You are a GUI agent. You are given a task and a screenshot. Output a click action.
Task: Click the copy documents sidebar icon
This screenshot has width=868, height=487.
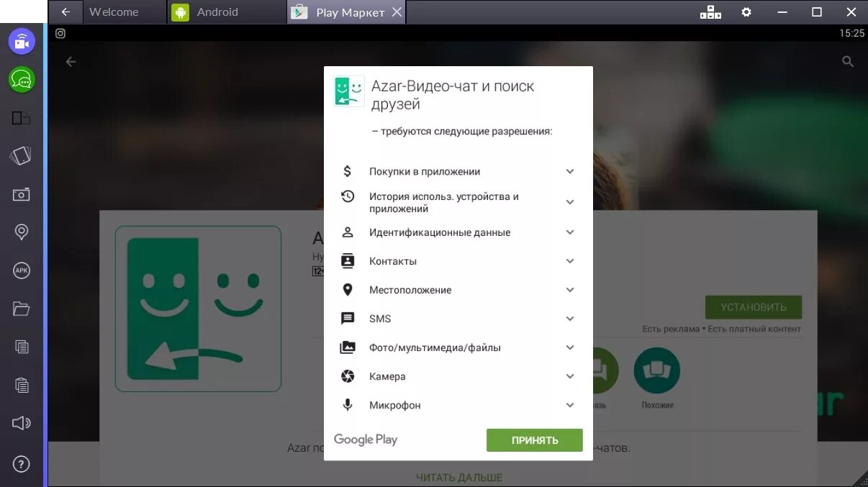click(x=22, y=347)
